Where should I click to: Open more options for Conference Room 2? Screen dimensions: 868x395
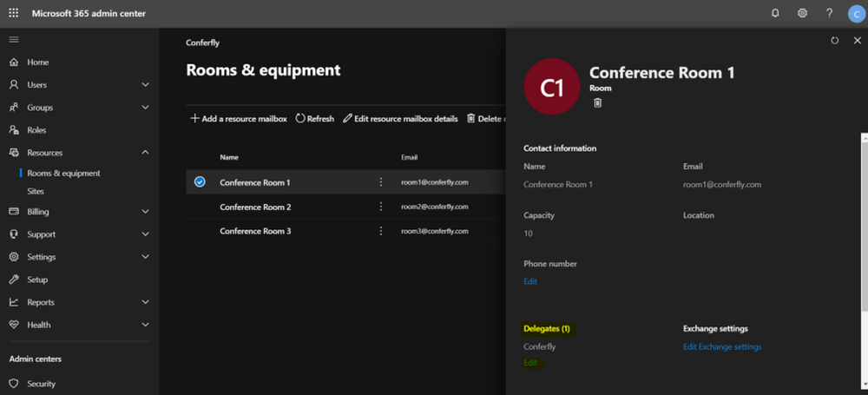coord(380,206)
